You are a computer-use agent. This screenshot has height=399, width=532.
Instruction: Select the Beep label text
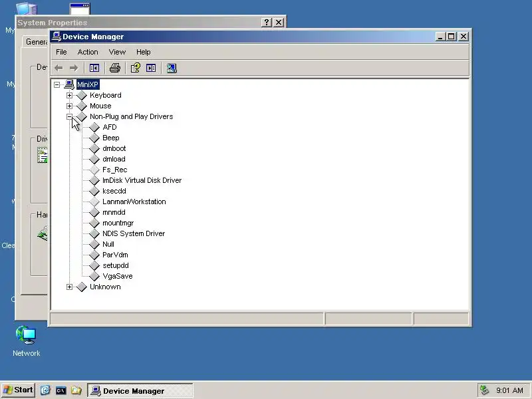110,138
